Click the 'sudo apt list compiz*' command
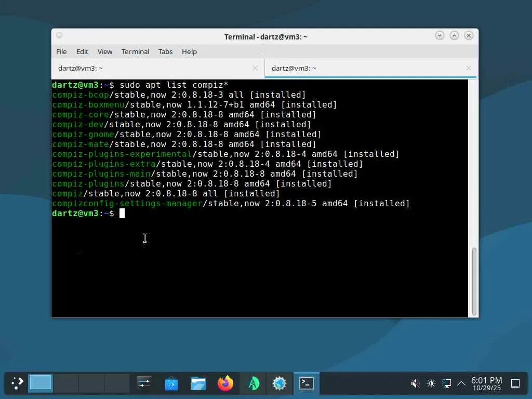This screenshot has height=399, width=532. [174, 85]
